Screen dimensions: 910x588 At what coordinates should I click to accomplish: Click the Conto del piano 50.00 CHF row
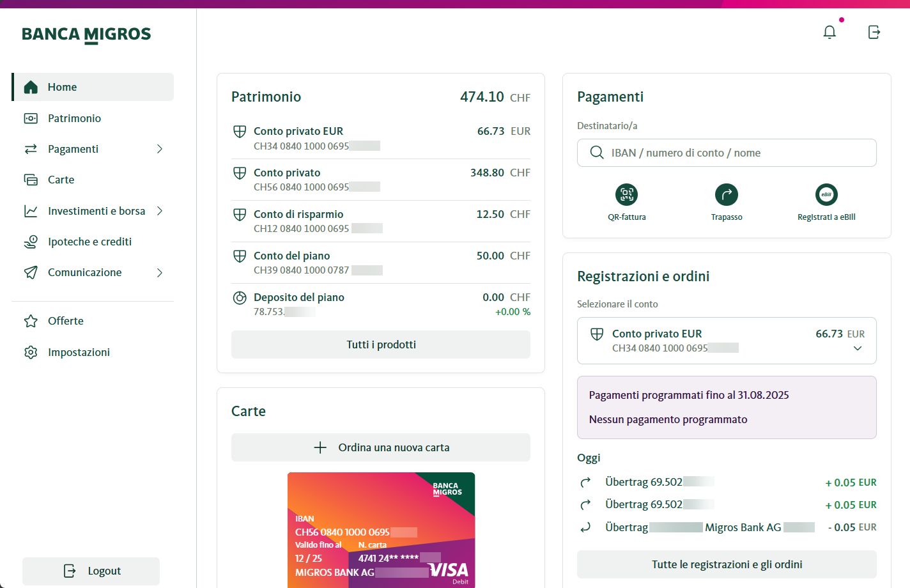pos(381,263)
